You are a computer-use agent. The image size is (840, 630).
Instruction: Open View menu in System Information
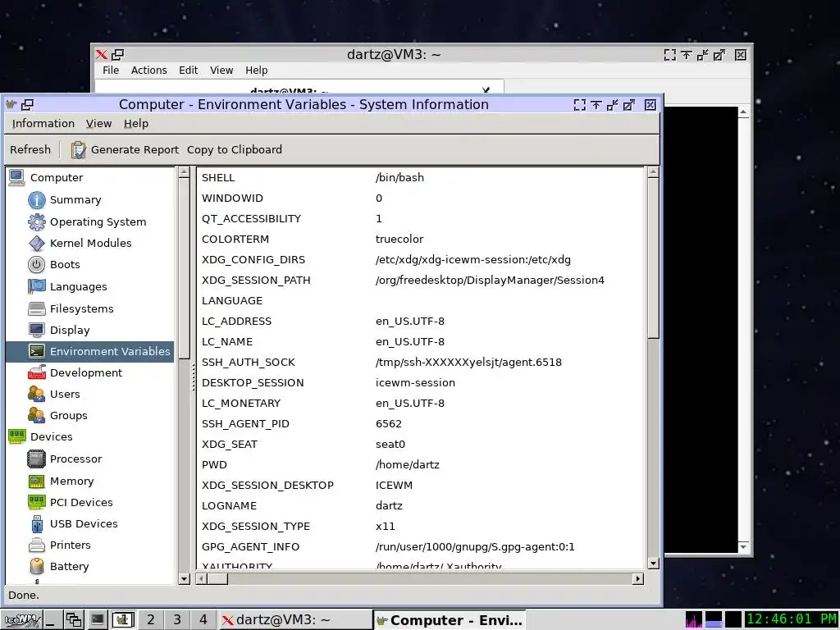98,124
